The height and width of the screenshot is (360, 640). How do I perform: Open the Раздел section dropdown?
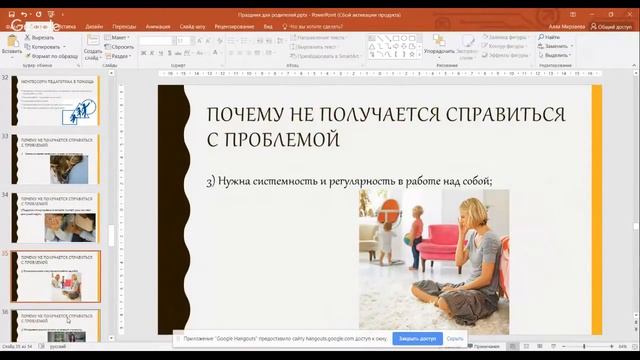[x=119, y=56]
